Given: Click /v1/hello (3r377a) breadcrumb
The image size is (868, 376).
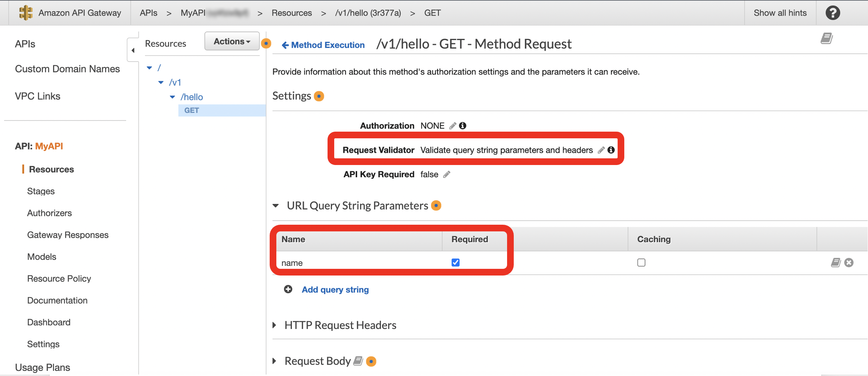Looking at the screenshot, I should tap(368, 13).
